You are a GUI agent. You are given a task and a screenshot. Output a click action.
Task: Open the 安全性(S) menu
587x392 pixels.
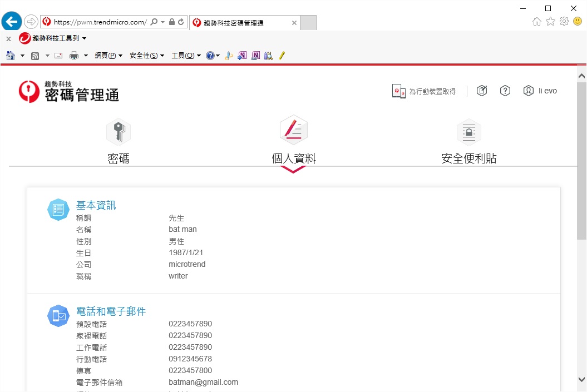click(147, 56)
